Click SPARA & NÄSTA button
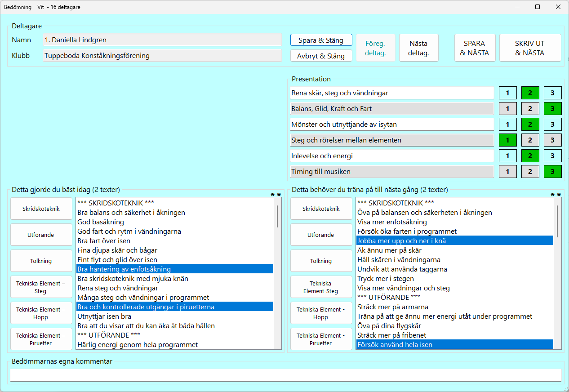Screen dimensions: 569x392 [475, 48]
